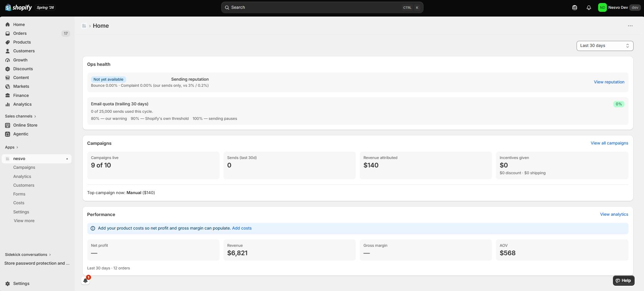The width and height of the screenshot is (644, 291).
Task: Open the three-dots more actions menu
Action: click(x=630, y=26)
